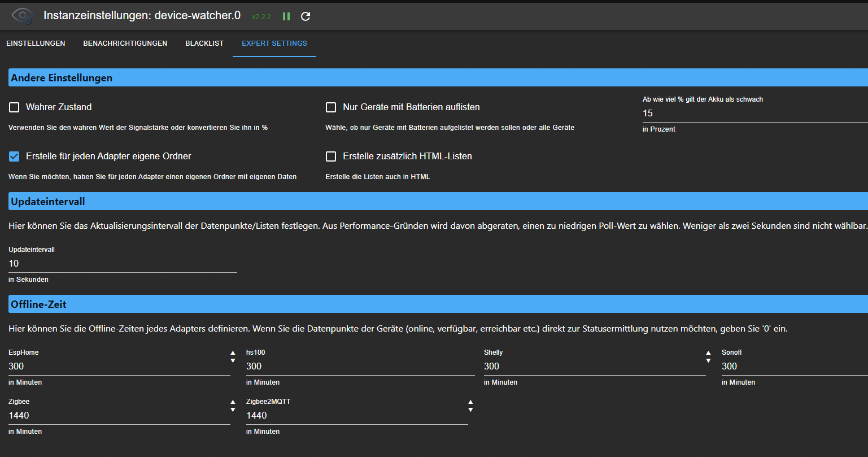This screenshot has height=457, width=868.
Task: Click the title 'Instanzeinstellungen: device-watcher.0'
Action: tap(142, 16)
